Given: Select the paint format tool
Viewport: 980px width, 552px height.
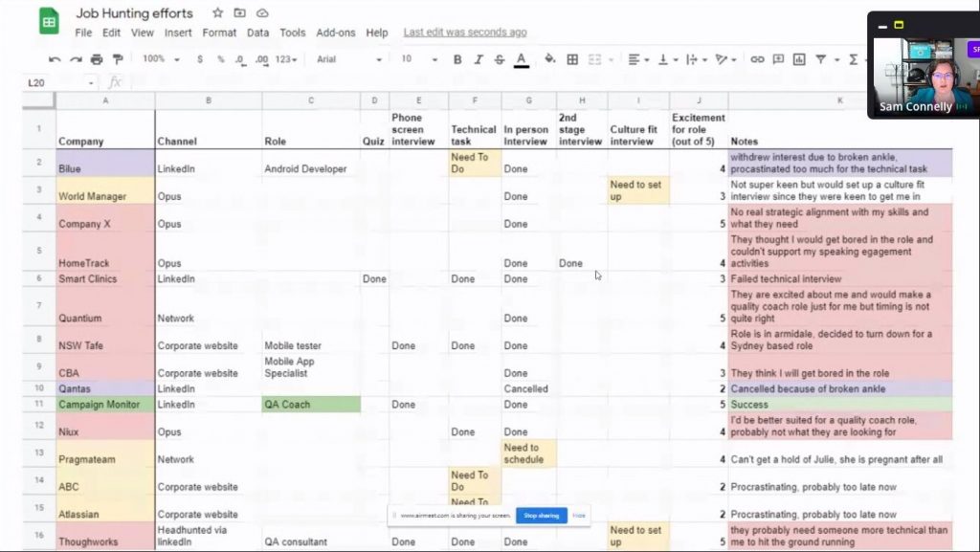Looking at the screenshot, I should (117, 59).
